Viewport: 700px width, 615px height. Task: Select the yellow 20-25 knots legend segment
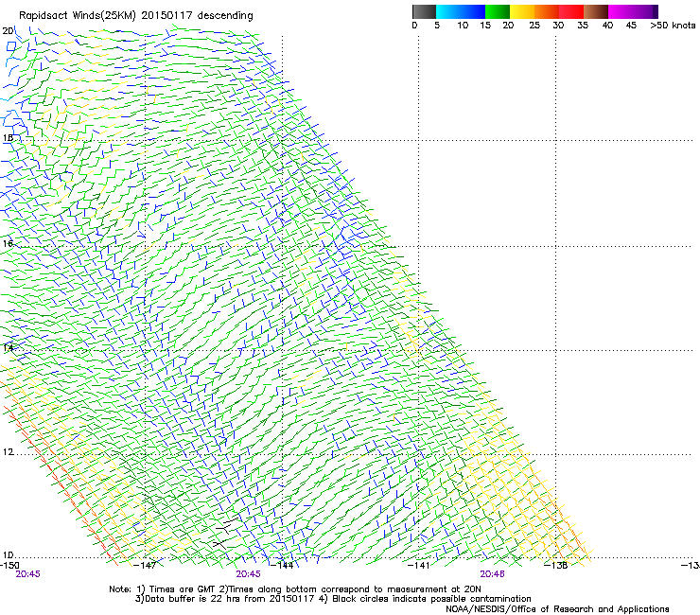(522, 11)
